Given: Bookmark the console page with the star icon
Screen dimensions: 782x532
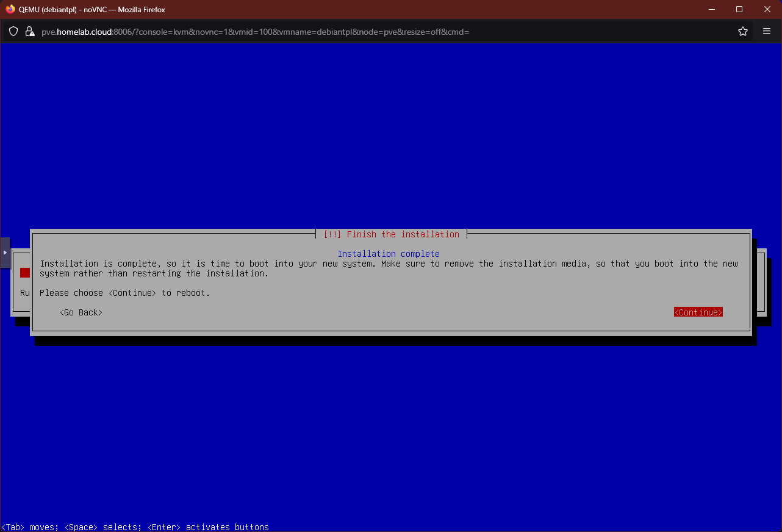Looking at the screenshot, I should tap(742, 31).
